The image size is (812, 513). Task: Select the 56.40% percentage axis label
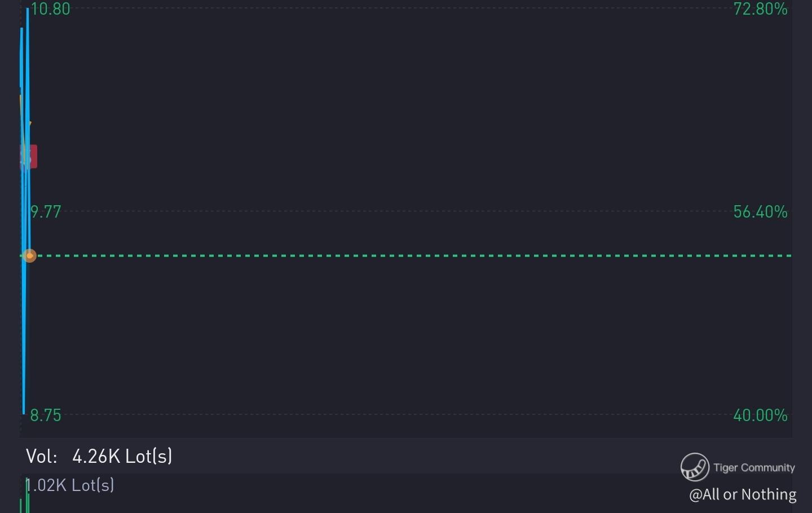point(760,212)
